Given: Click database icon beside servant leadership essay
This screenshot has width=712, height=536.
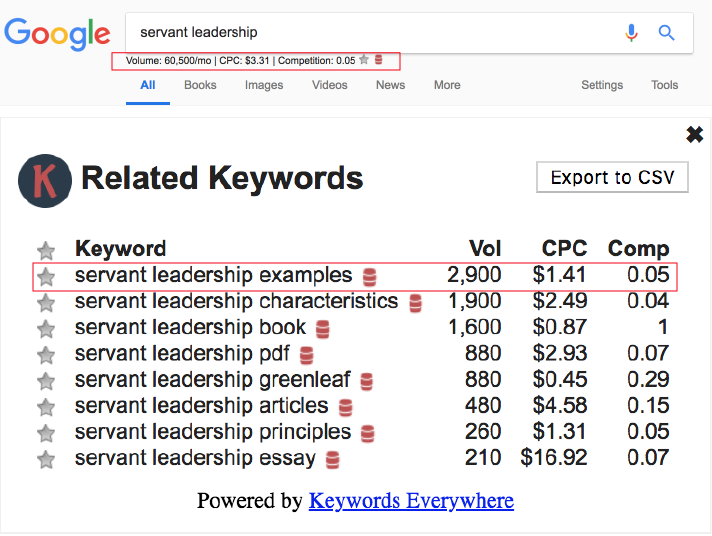Looking at the screenshot, I should click(333, 460).
